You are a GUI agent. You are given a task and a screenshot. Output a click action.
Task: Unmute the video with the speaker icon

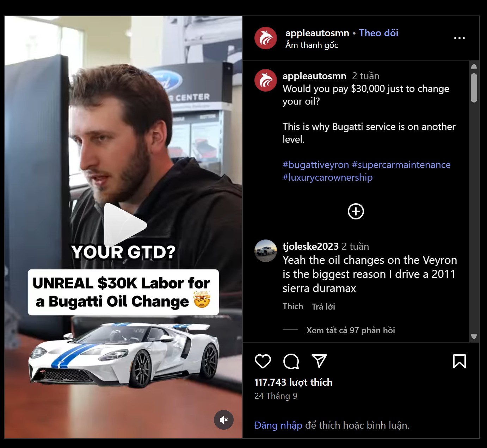[224, 420]
